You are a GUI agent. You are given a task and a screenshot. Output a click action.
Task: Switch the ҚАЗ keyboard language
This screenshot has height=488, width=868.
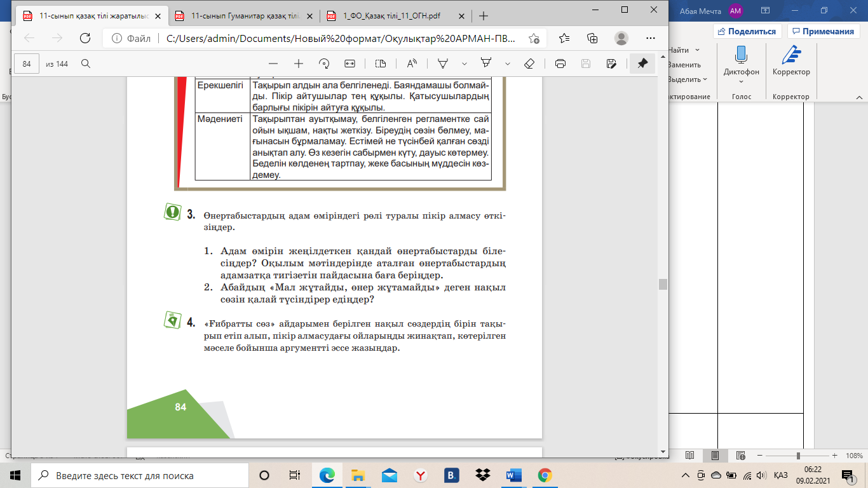pos(781,475)
